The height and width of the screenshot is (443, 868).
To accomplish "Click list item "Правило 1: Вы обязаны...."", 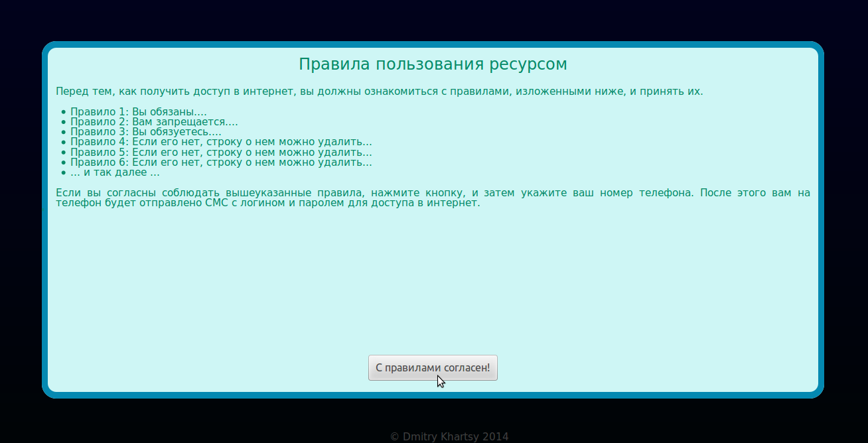I will [139, 112].
